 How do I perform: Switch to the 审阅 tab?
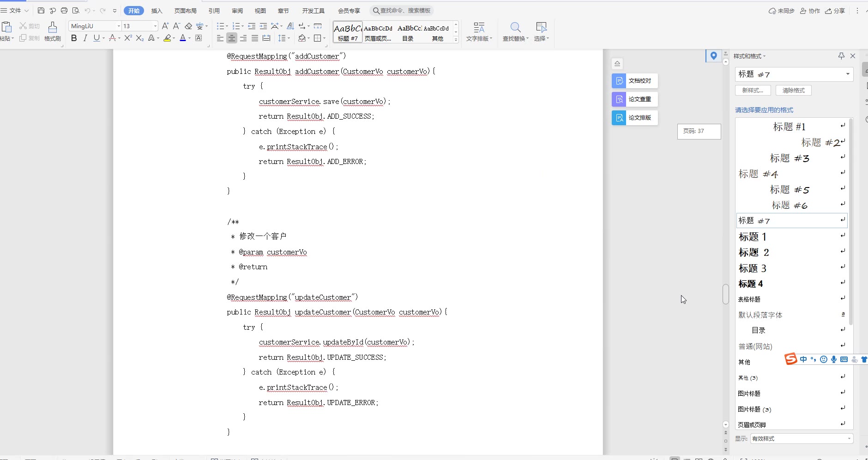coord(237,11)
